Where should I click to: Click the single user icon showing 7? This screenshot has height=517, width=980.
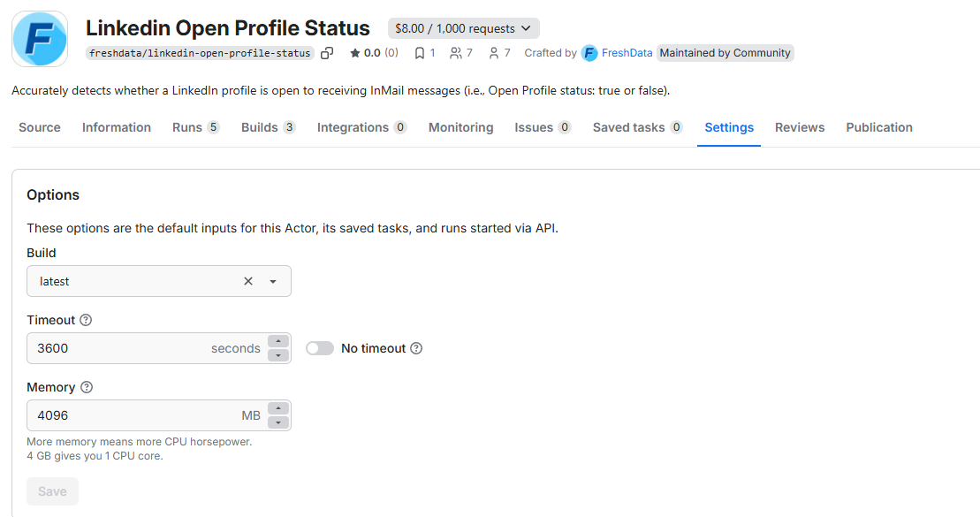(494, 53)
